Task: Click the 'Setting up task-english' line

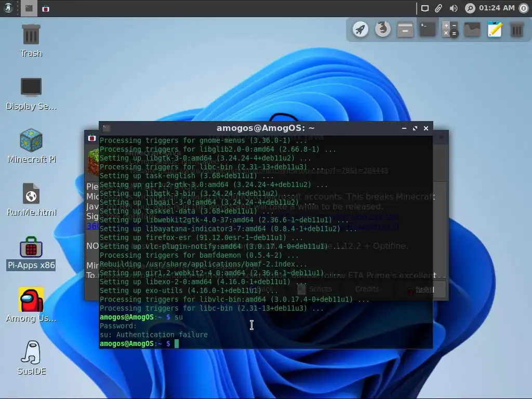Action: tap(187, 176)
